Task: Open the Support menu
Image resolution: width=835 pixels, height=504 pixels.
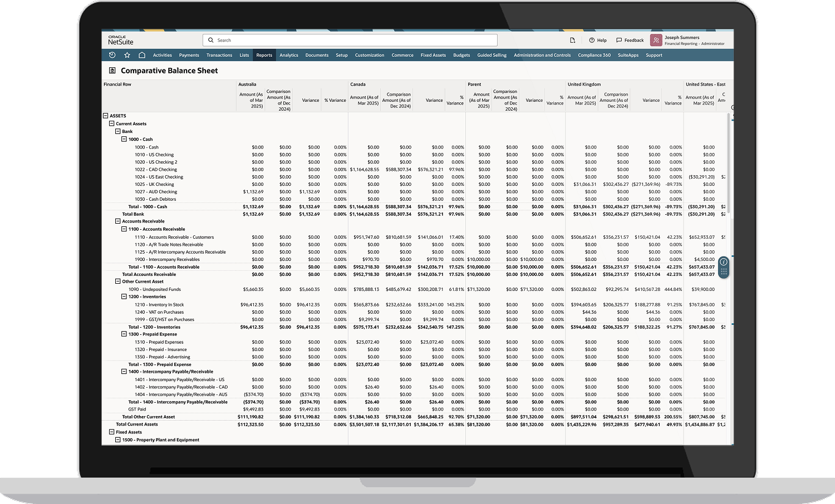Action: pyautogui.click(x=654, y=55)
